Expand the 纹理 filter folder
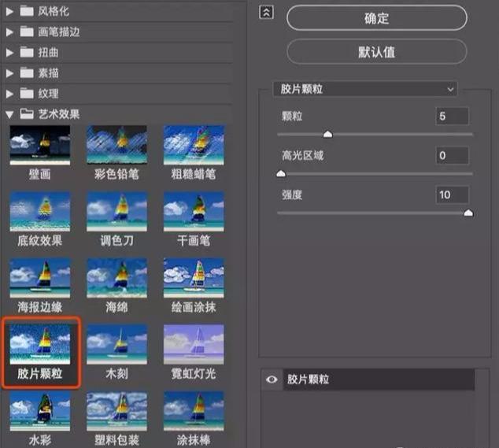This screenshot has height=448, width=499. coord(9,94)
